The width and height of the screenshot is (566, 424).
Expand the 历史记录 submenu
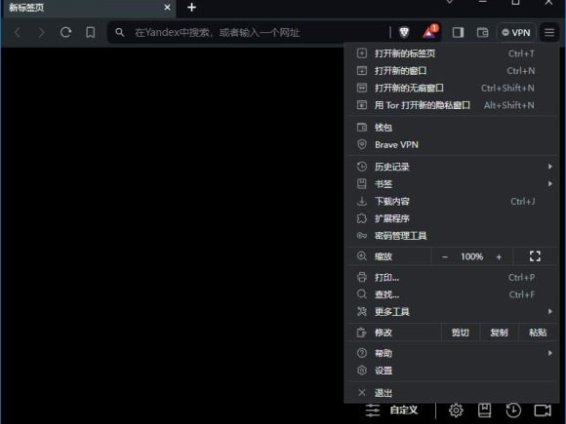pos(451,167)
